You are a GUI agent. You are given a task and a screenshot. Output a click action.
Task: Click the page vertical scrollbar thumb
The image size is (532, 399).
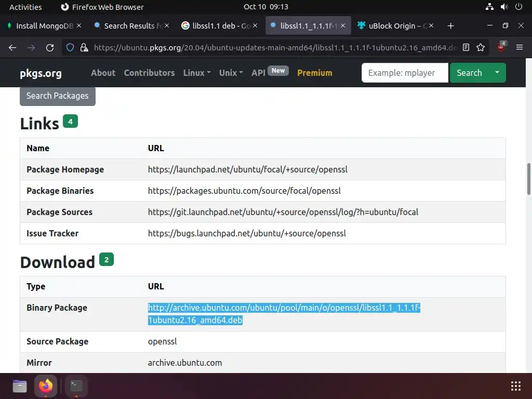tap(528, 179)
